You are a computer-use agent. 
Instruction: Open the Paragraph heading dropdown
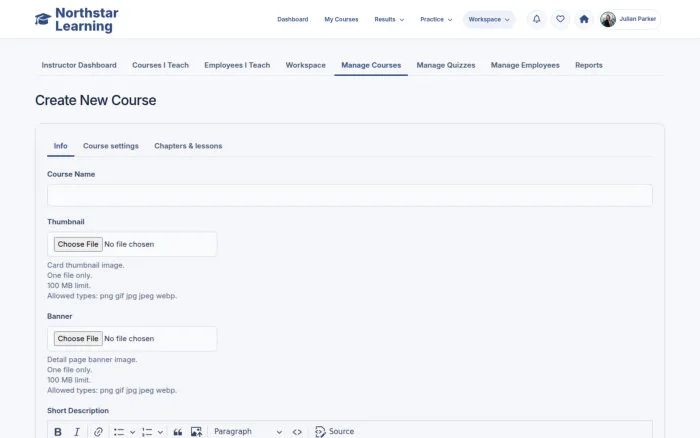click(248, 432)
